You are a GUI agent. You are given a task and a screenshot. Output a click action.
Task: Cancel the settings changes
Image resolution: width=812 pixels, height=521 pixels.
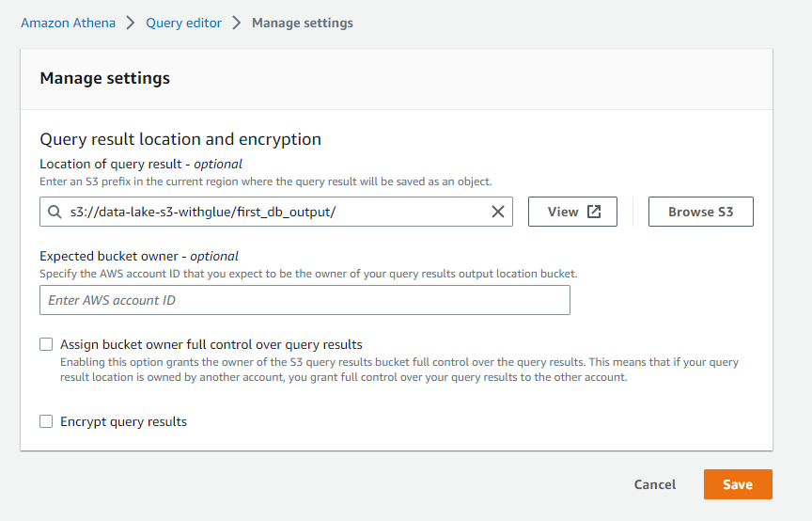point(654,484)
